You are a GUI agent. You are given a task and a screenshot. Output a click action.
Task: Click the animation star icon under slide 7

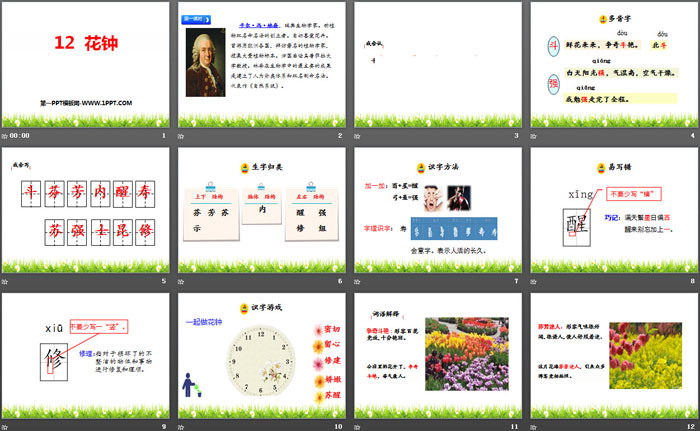click(357, 281)
